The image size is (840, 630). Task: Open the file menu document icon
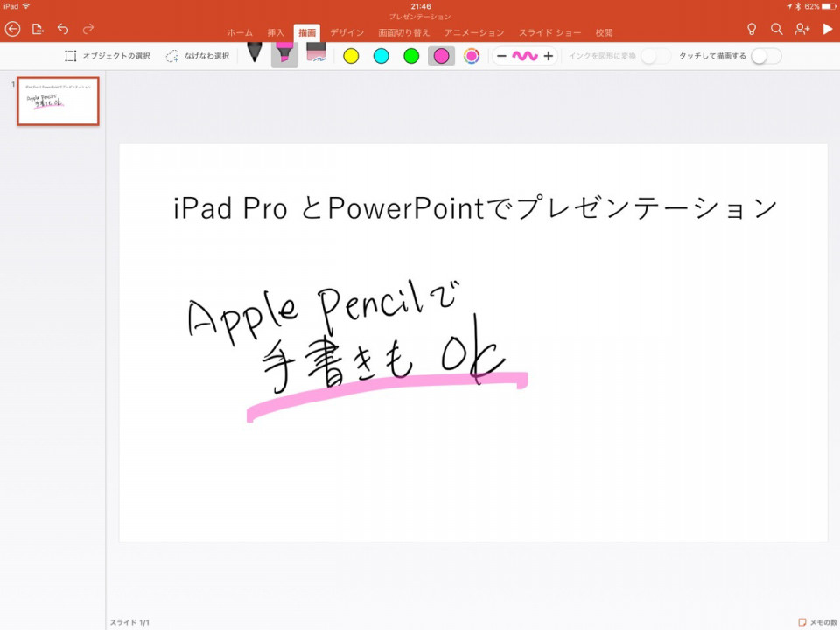38,29
